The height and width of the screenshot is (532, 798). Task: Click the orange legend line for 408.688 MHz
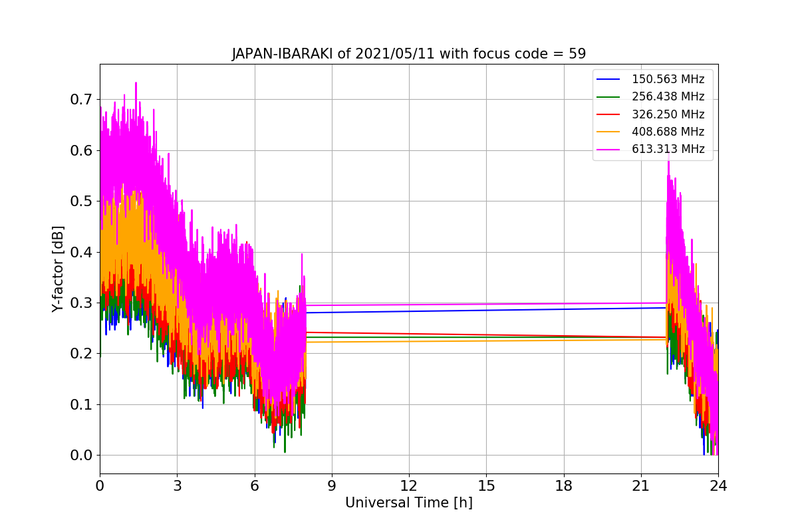608,132
